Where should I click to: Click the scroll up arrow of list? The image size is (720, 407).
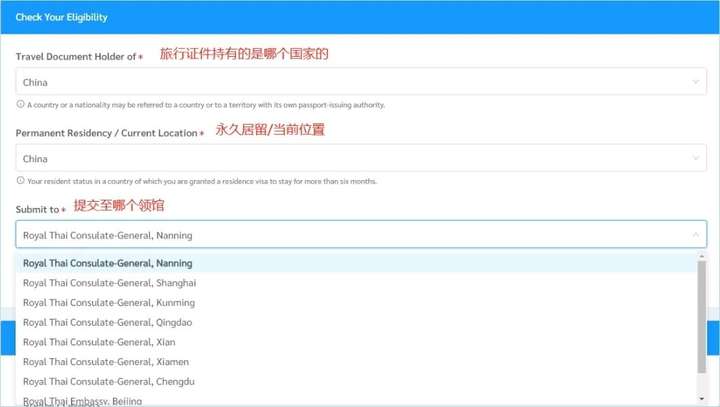pos(702,256)
